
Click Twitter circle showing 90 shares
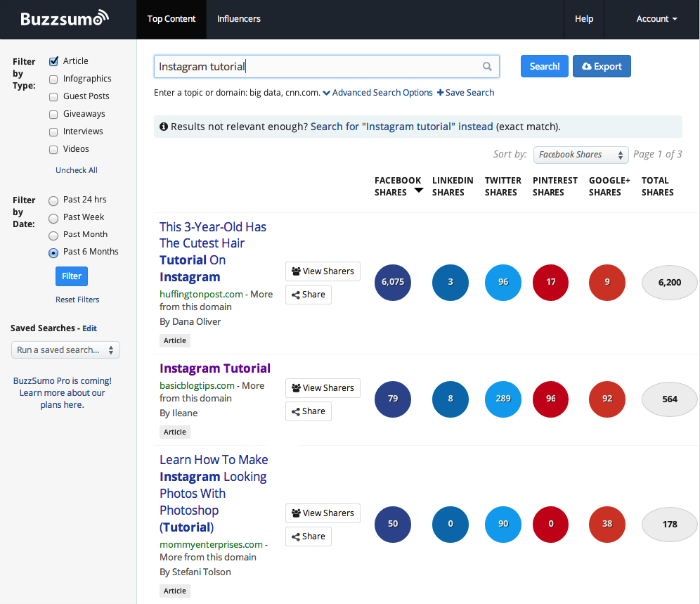click(x=503, y=524)
